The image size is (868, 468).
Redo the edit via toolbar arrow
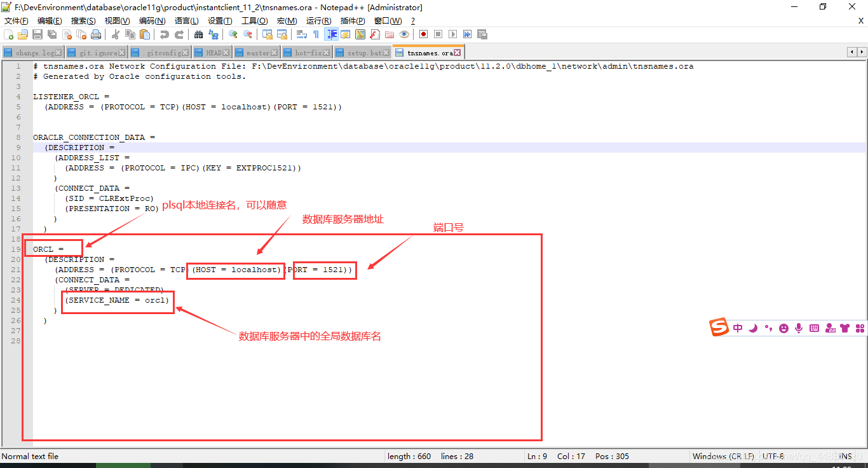tap(179, 34)
